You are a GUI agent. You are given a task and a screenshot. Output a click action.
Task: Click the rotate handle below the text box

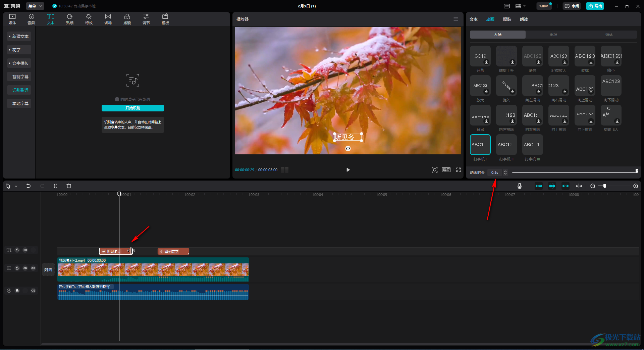pyautogui.click(x=348, y=149)
